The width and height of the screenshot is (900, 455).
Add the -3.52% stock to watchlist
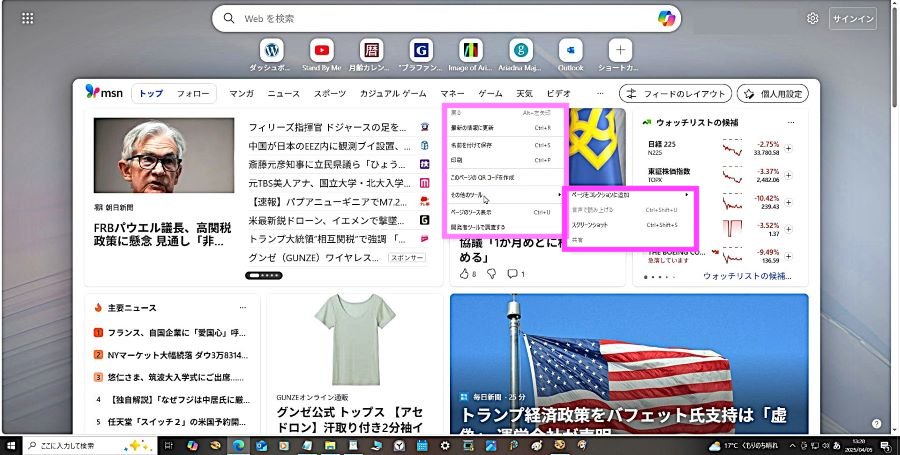pyautogui.click(x=788, y=229)
